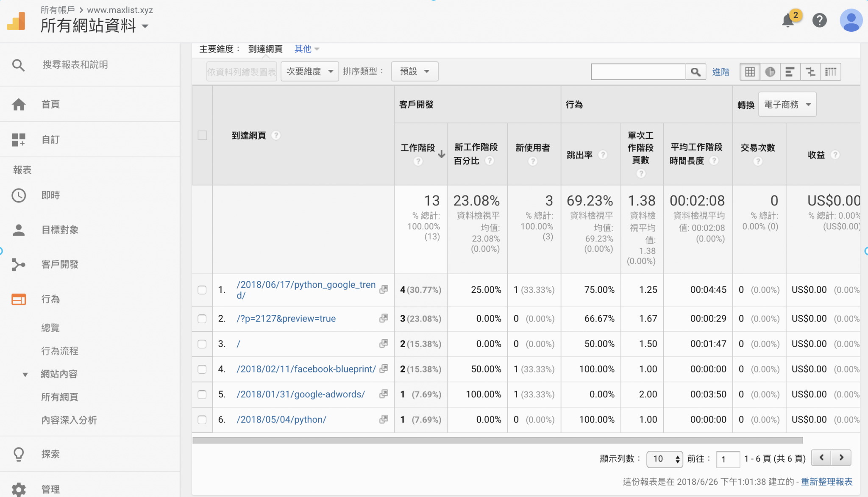The width and height of the screenshot is (868, 497).
Task: Switch to performance bar view icon
Action: 790,72
